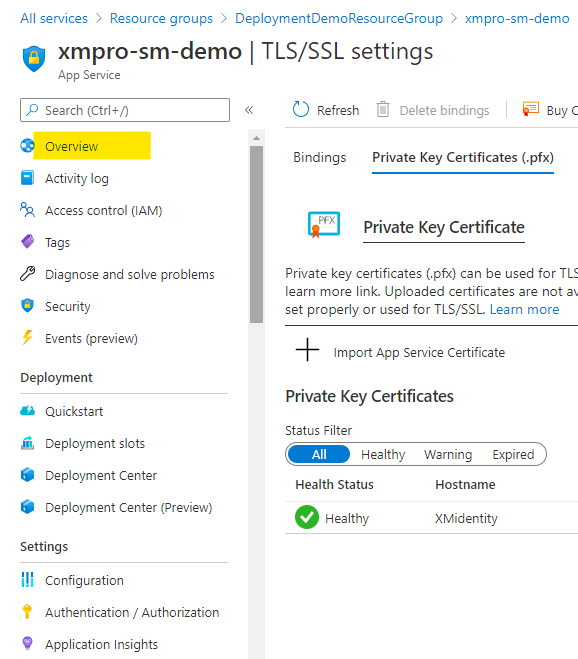This screenshot has width=578, height=659.
Task: Open Activity log
Action: 77,178
